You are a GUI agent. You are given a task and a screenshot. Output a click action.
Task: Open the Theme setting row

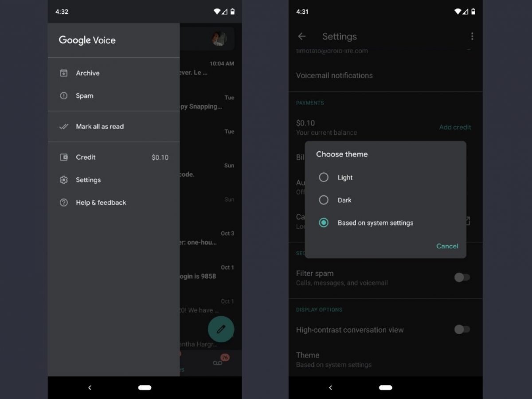386,360
